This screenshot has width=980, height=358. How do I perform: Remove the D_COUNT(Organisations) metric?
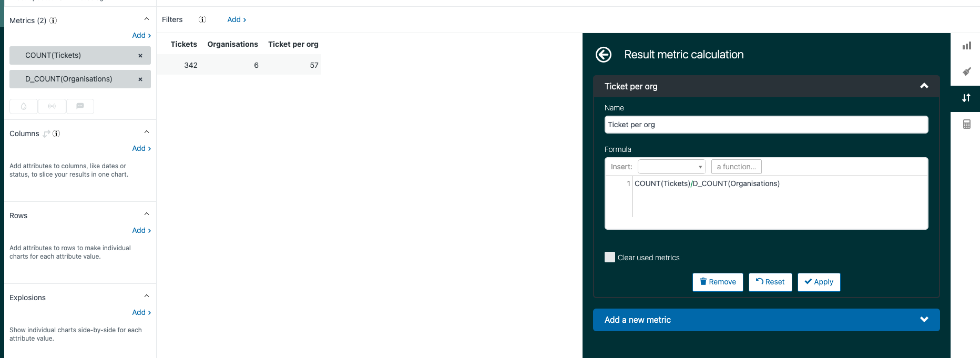click(140, 79)
